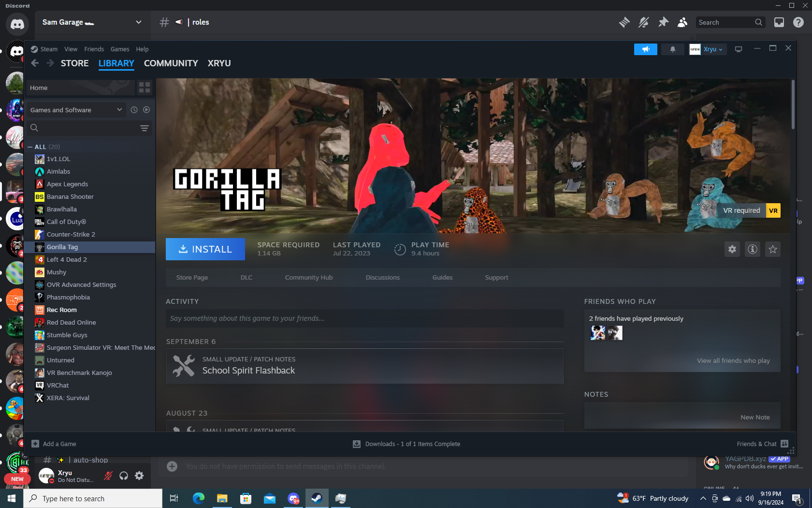Unmute Discord microphone

pyautogui.click(x=108, y=476)
